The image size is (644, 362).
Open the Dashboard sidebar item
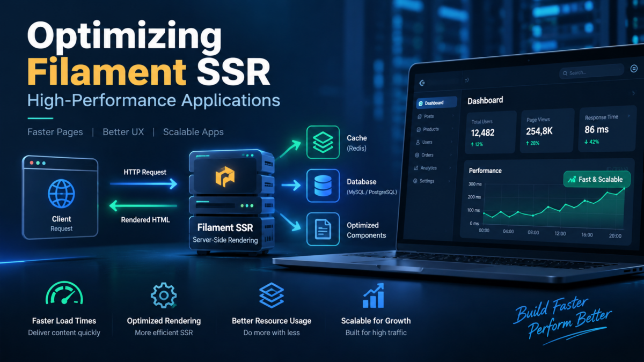[437, 102]
